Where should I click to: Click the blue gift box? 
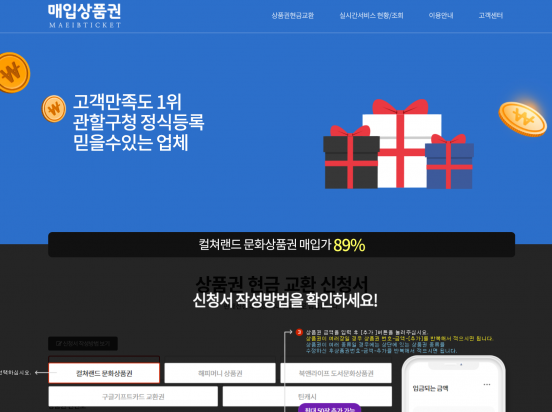(x=449, y=162)
